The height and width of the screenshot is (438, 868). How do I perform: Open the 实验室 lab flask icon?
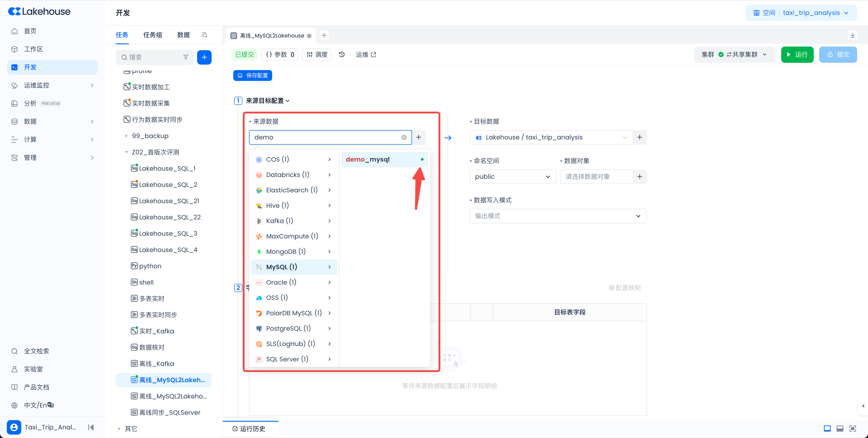pyautogui.click(x=14, y=369)
